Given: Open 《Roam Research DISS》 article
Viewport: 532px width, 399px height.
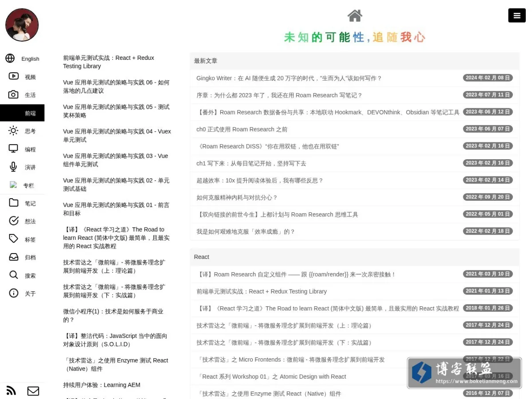Looking at the screenshot, I should (268, 146).
